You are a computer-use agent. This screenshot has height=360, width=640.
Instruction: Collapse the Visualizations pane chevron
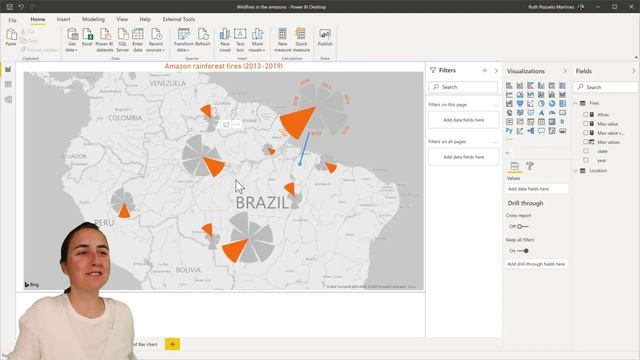(x=565, y=71)
